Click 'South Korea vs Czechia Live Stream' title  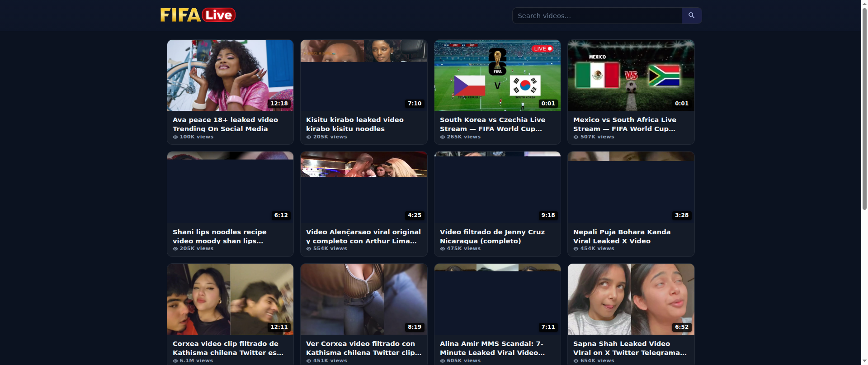[x=492, y=124]
